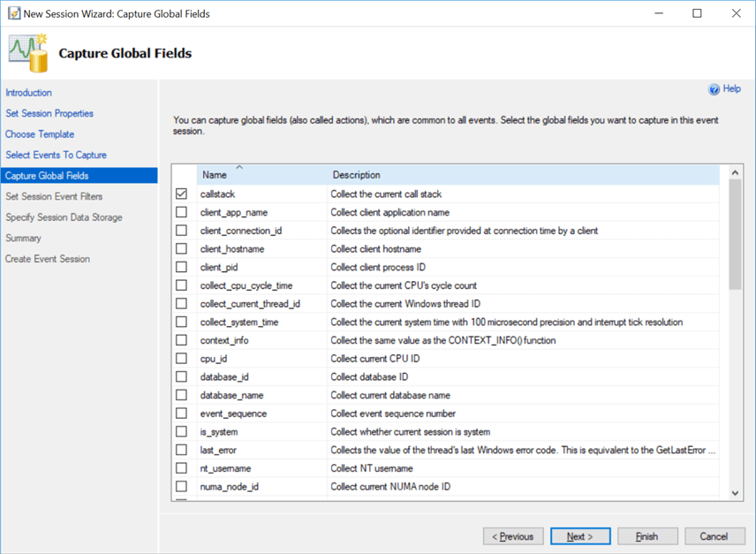Go to Create Event Session page
This screenshot has height=554, width=756.
point(48,259)
